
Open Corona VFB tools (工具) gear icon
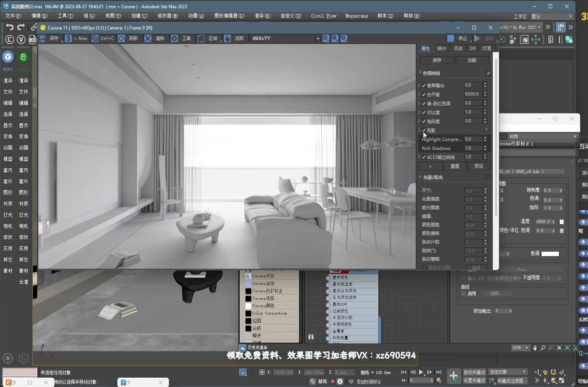tap(174, 38)
